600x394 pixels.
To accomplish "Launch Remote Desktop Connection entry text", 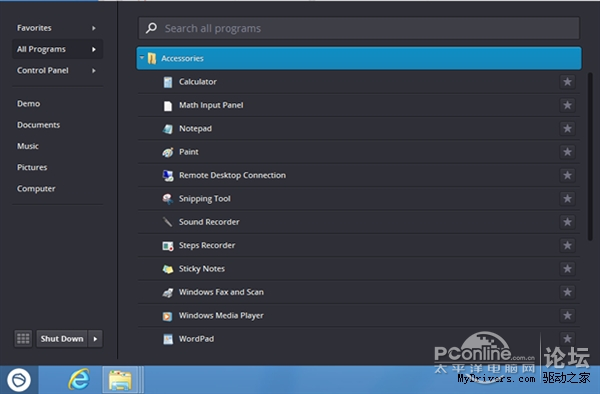I will (232, 176).
